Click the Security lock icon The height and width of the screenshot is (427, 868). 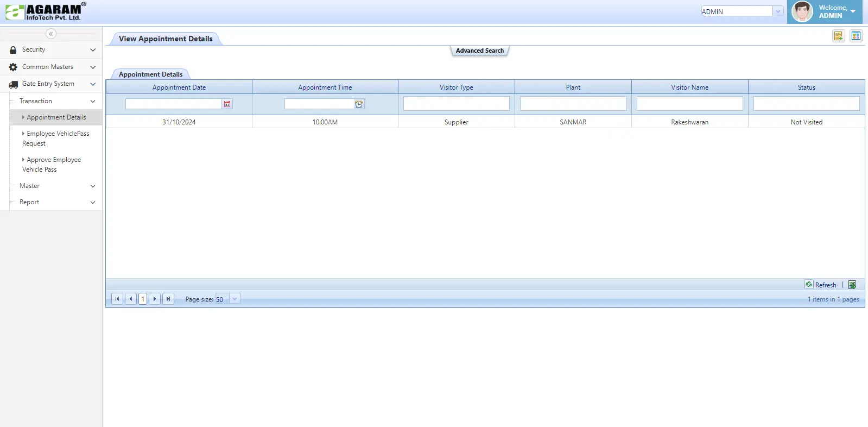13,49
